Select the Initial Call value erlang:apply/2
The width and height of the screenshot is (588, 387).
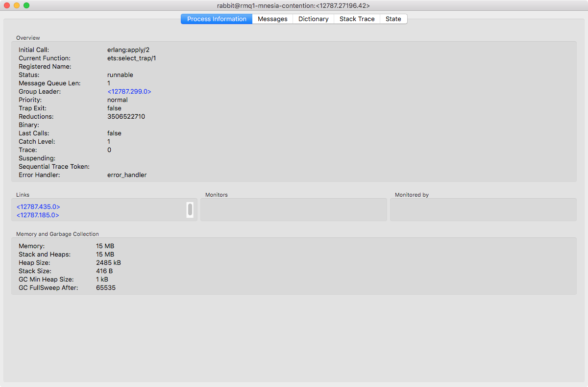point(128,50)
